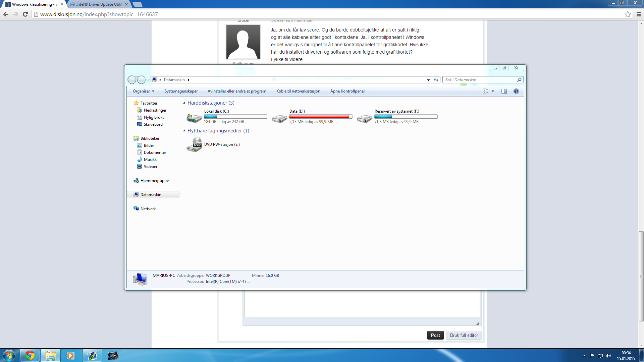This screenshot has height=362, width=644.
Task: Select Reservert av systemet (F:) drive
Action: click(x=365, y=118)
